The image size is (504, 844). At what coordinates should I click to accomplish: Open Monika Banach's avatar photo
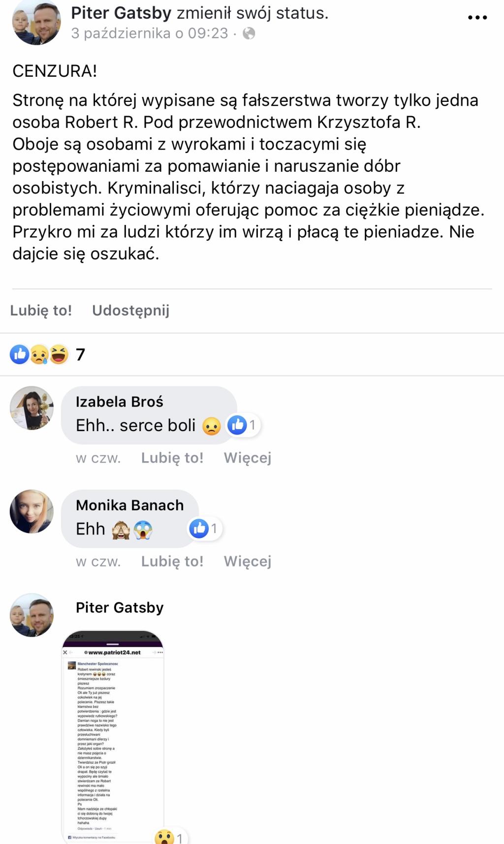click(x=32, y=511)
